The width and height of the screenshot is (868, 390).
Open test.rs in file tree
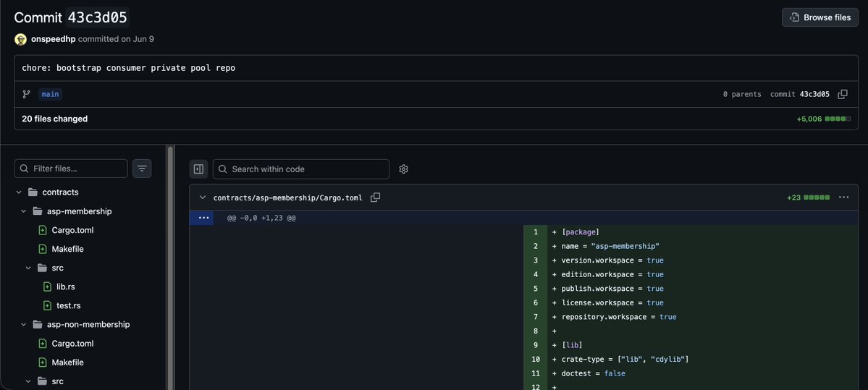coord(69,305)
